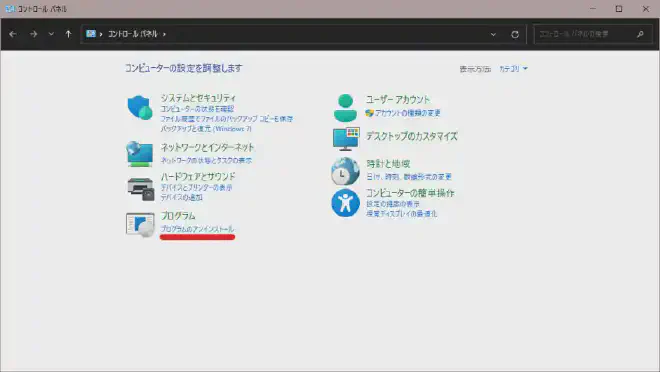Image resolution: width=660 pixels, height=372 pixels.
Task: Expand the address bar history dropdown
Action: pos(493,35)
